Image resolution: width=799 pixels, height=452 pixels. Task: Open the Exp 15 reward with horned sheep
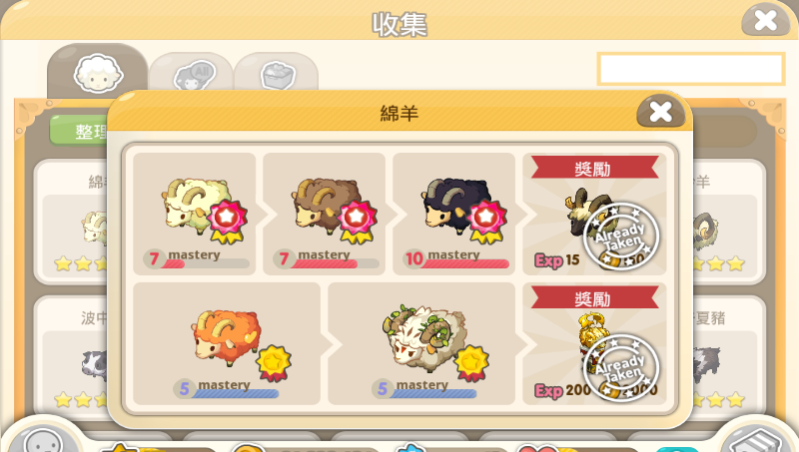(595, 214)
